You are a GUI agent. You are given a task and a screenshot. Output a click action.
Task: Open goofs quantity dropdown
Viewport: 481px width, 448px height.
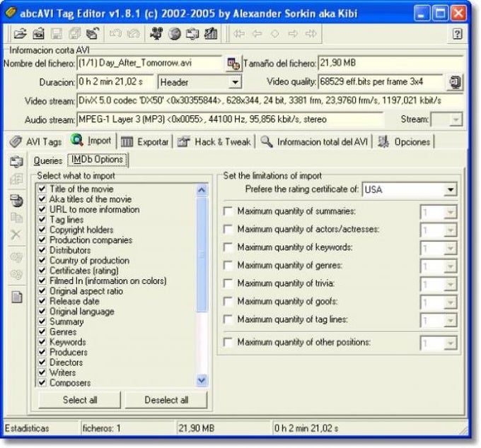pyautogui.click(x=450, y=302)
